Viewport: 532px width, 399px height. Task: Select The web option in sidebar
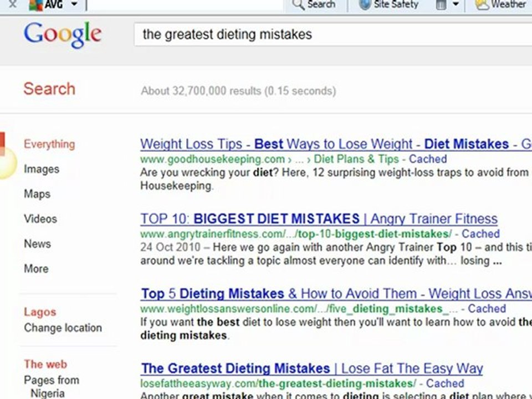tap(45, 364)
